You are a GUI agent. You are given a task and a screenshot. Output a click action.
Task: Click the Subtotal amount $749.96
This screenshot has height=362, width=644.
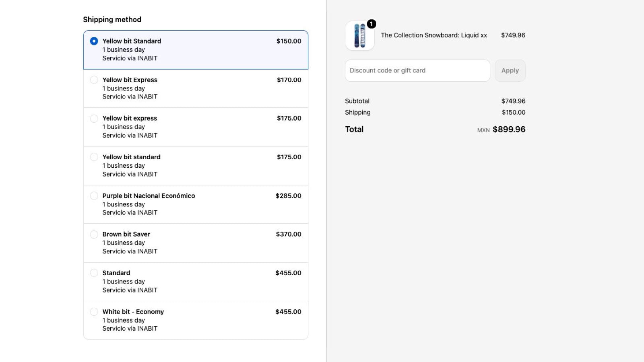pyautogui.click(x=513, y=101)
